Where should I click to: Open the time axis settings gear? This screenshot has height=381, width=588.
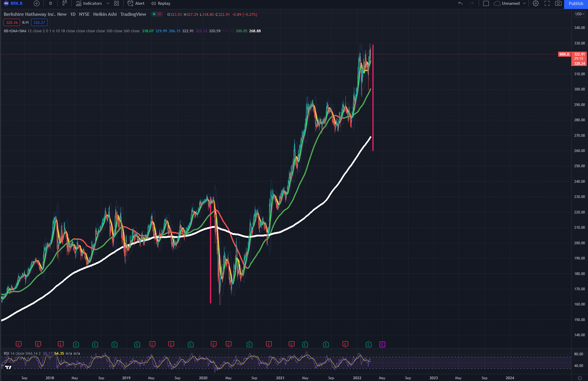[580, 378]
